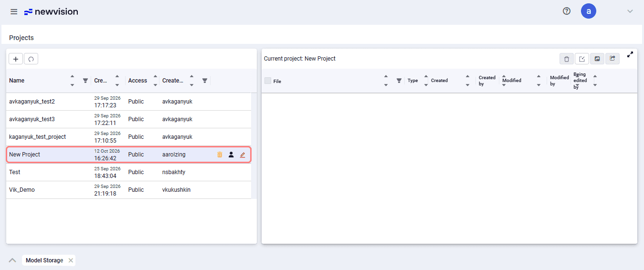
Task: Sort files by the File name arrows
Action: [386, 81]
